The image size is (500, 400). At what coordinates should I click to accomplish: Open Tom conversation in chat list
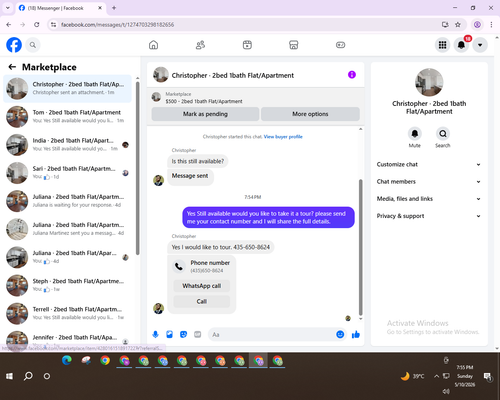coord(67,116)
